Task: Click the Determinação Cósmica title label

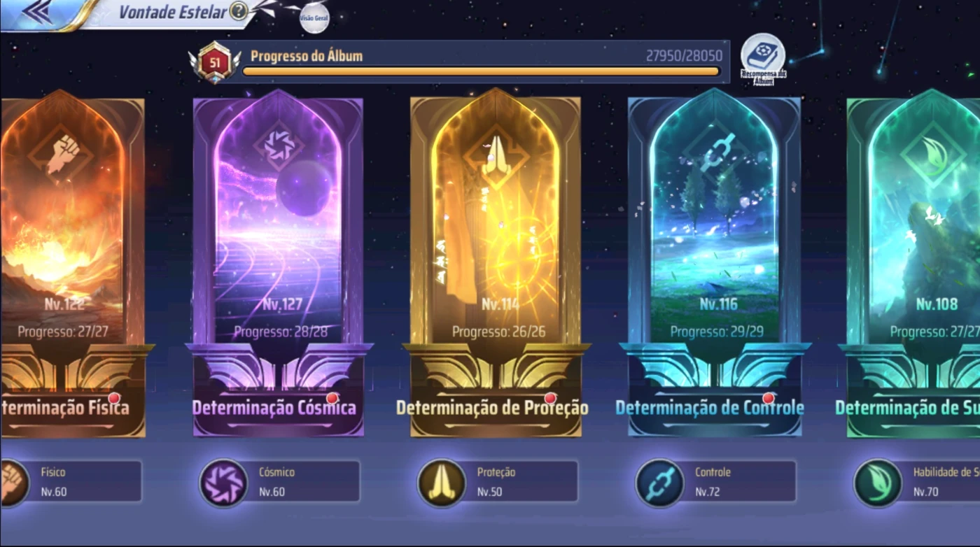Action: [x=274, y=408]
